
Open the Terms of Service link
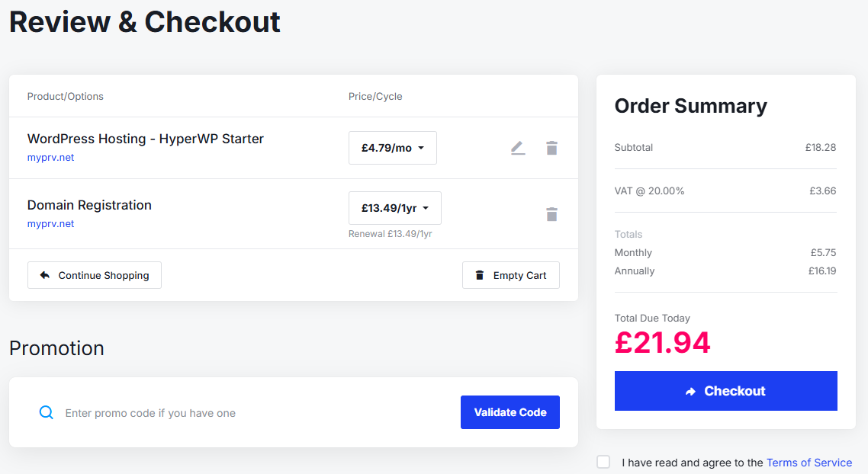(809, 463)
